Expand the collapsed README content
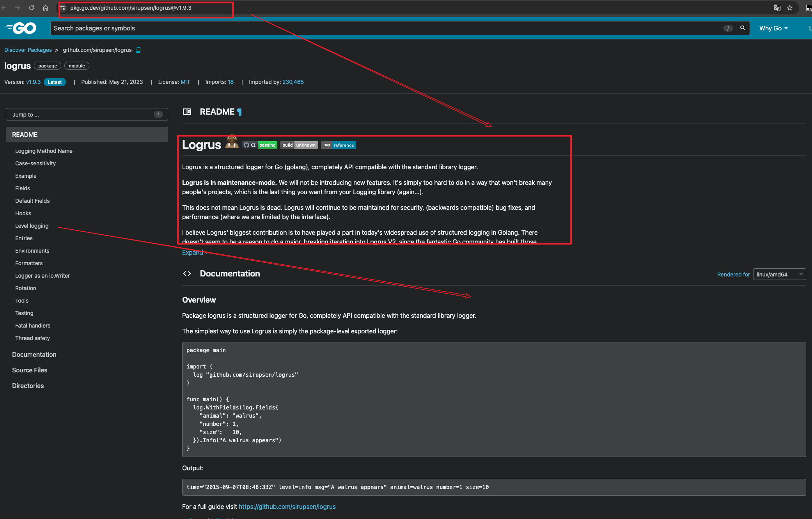The width and height of the screenshot is (812, 519). pos(194,253)
